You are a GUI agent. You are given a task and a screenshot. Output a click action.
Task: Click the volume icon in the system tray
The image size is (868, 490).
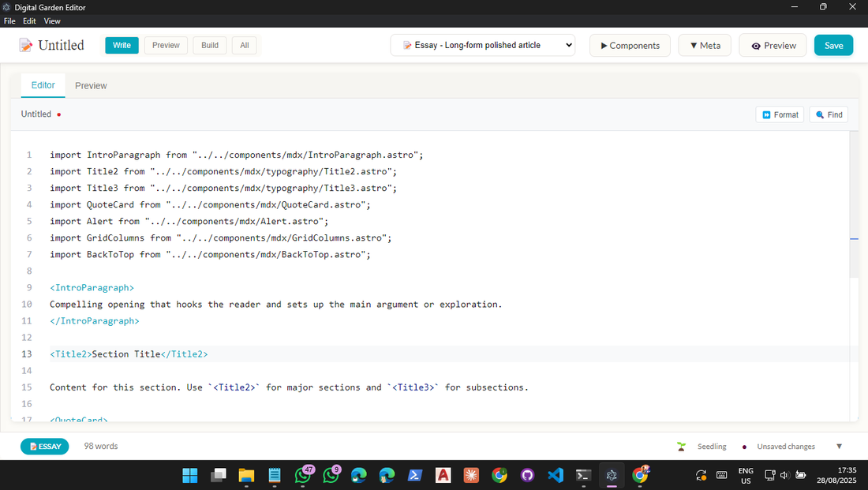click(x=785, y=476)
